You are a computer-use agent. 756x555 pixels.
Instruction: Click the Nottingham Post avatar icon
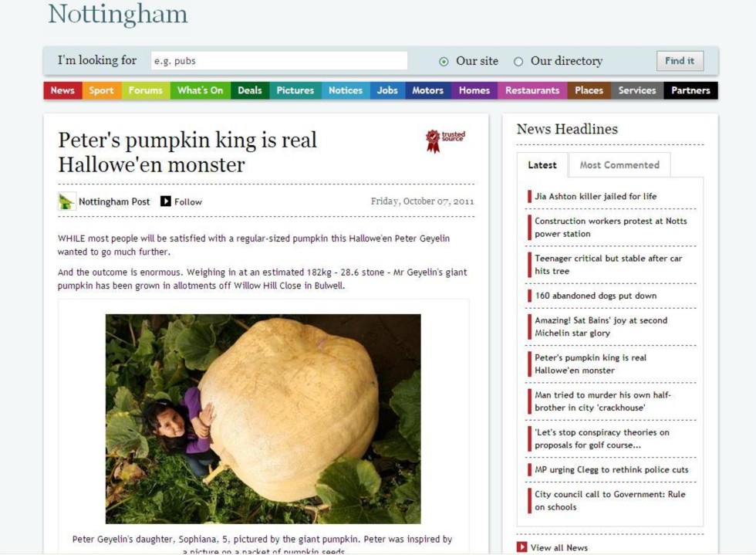pos(66,201)
